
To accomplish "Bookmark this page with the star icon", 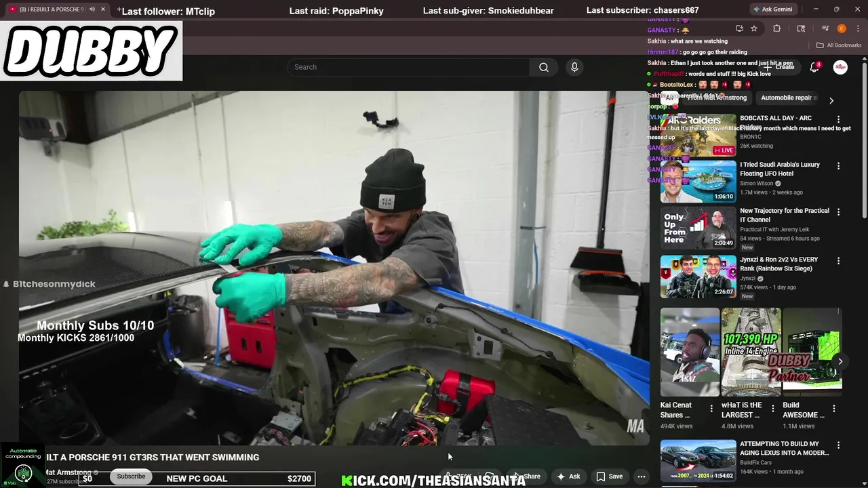I will [754, 28].
